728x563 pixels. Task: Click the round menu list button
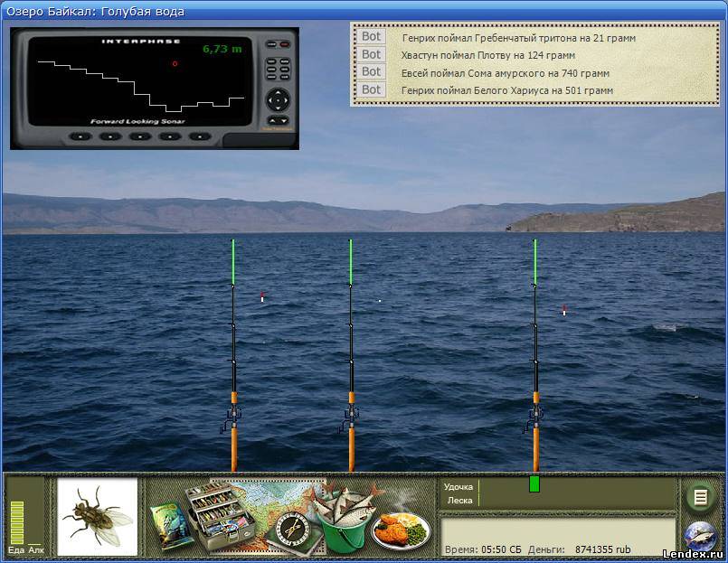coord(698,496)
